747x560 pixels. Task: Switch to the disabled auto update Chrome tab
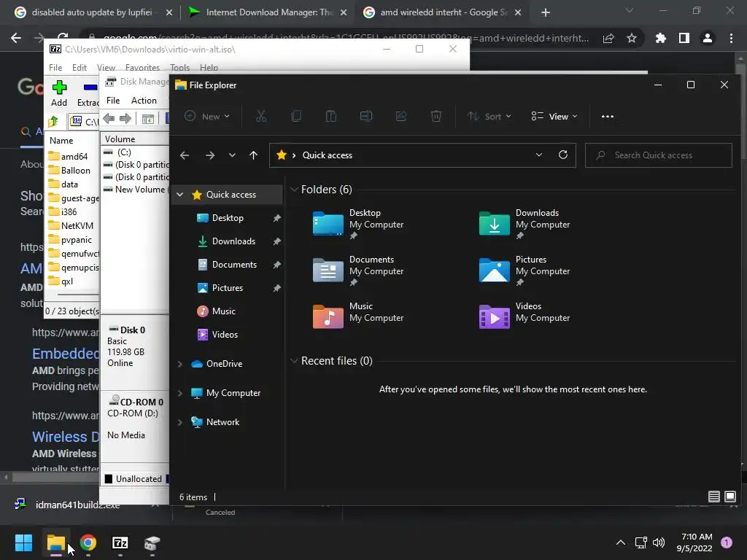[x=93, y=12]
